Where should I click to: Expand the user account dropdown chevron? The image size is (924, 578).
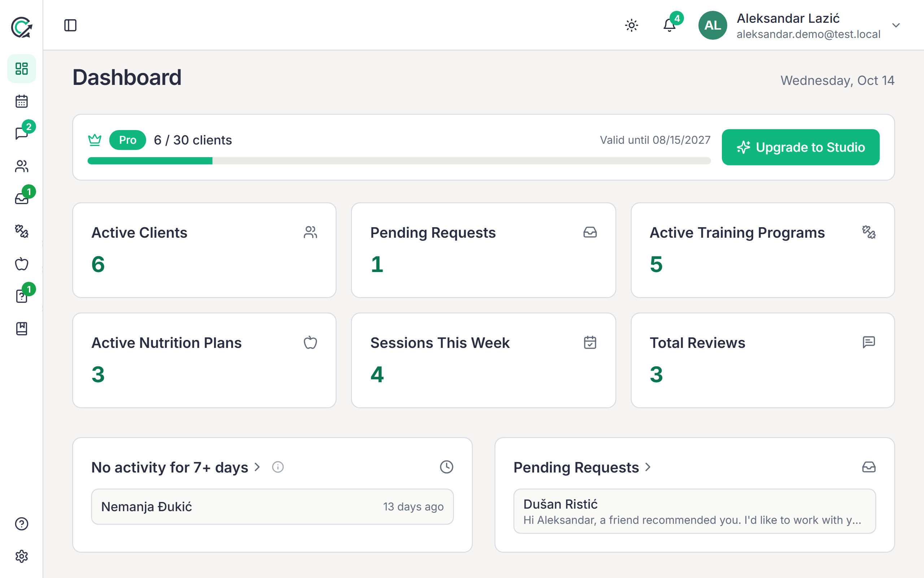(x=896, y=25)
